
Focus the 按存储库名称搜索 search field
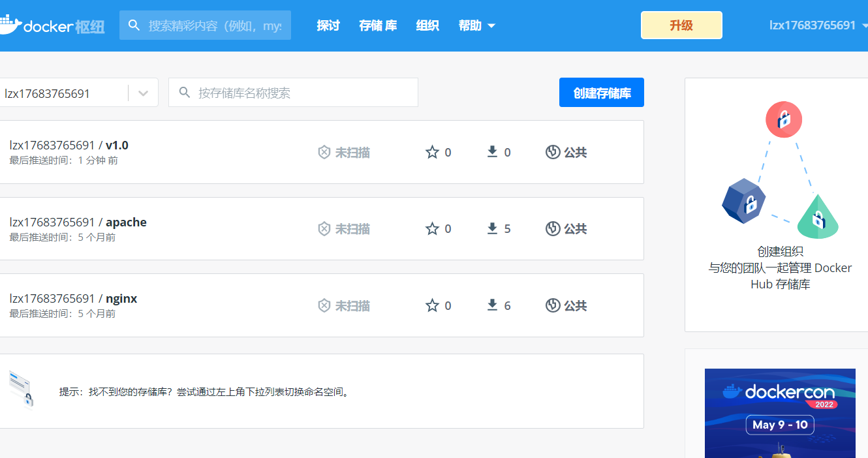tap(293, 93)
